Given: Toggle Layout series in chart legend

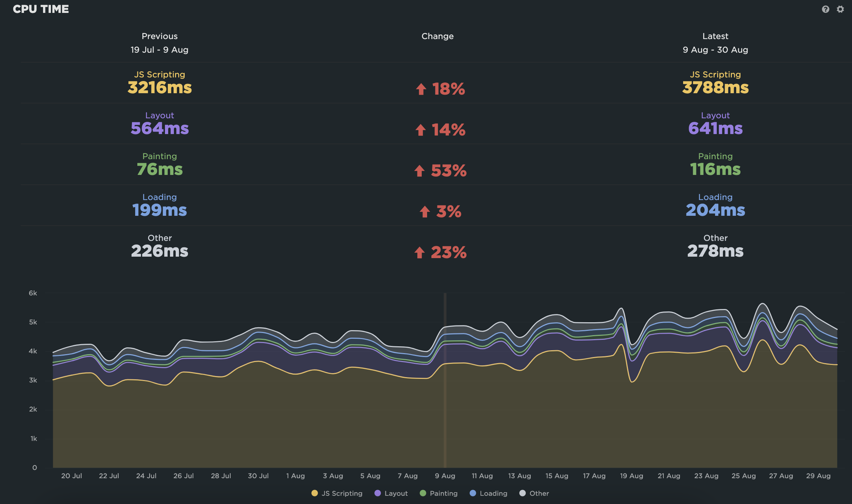Looking at the screenshot, I should pyautogui.click(x=396, y=493).
